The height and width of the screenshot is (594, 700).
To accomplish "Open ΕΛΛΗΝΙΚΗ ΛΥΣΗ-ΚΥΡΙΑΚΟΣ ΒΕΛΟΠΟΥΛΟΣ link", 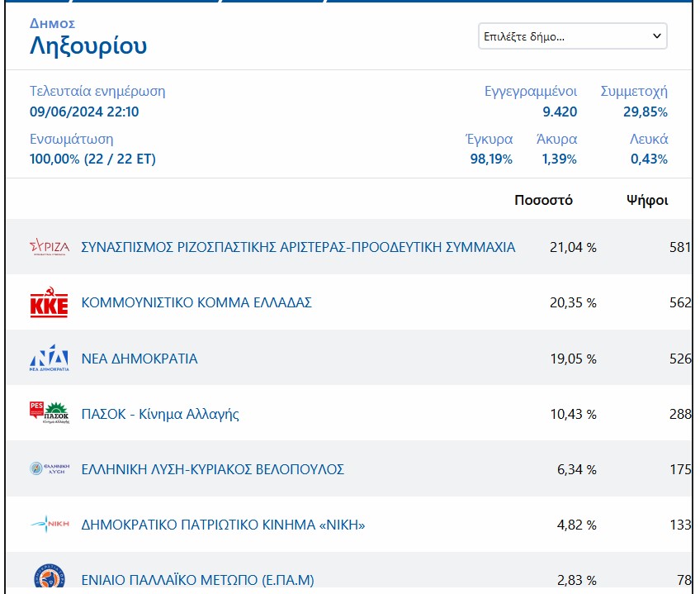I will click(212, 469).
